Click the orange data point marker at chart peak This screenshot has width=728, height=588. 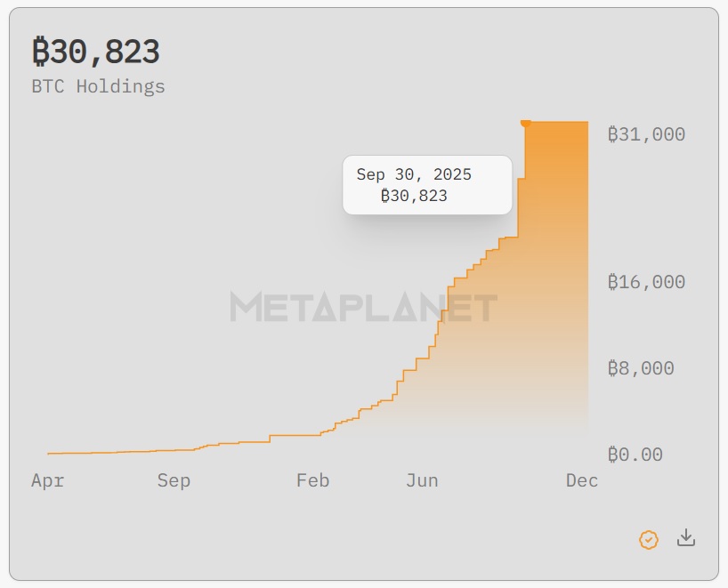pos(525,123)
